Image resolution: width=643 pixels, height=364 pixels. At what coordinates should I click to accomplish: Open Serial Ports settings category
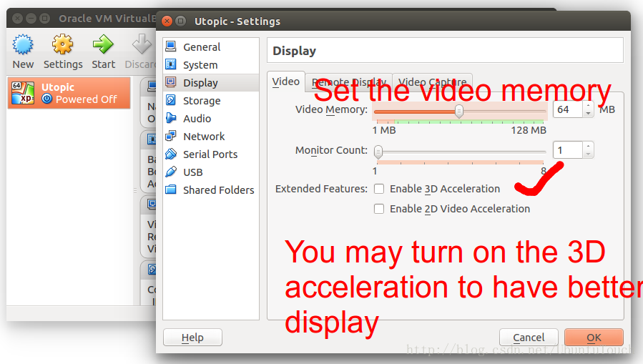[211, 154]
